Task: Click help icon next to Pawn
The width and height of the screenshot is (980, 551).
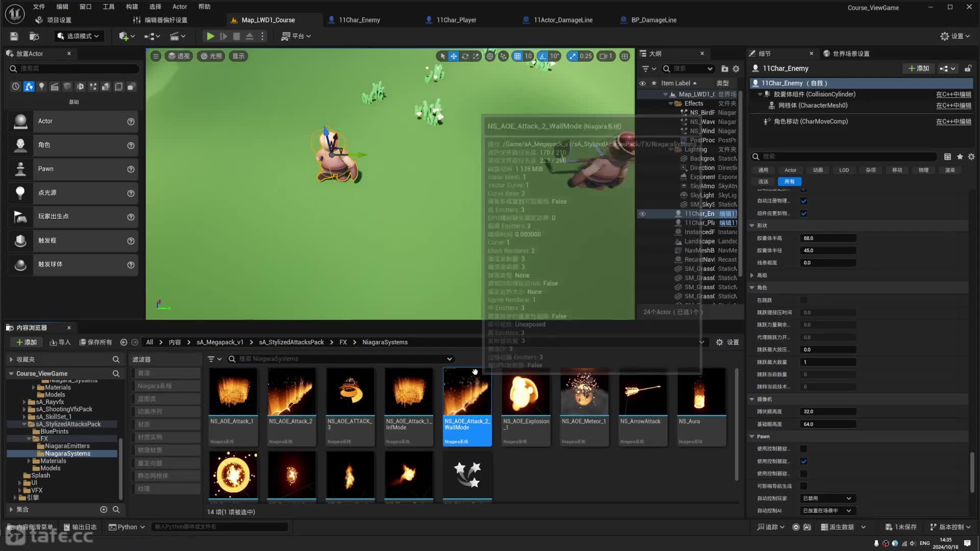Action: click(x=131, y=169)
